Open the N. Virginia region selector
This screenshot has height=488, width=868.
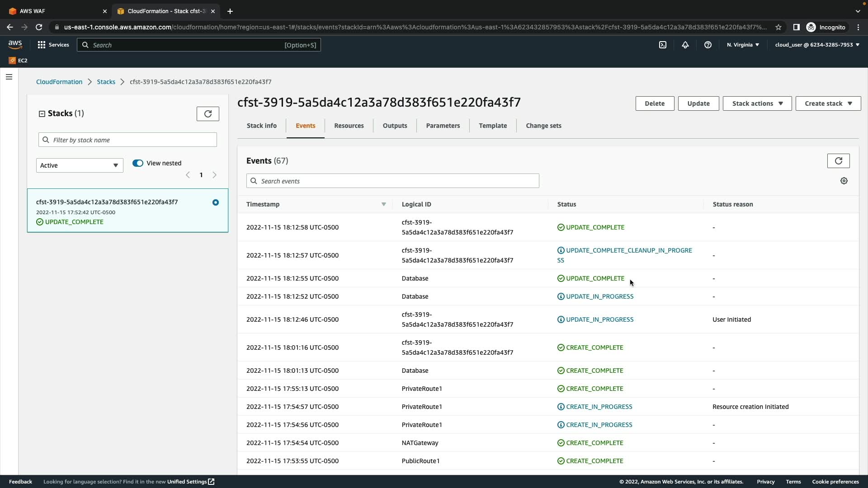point(743,45)
